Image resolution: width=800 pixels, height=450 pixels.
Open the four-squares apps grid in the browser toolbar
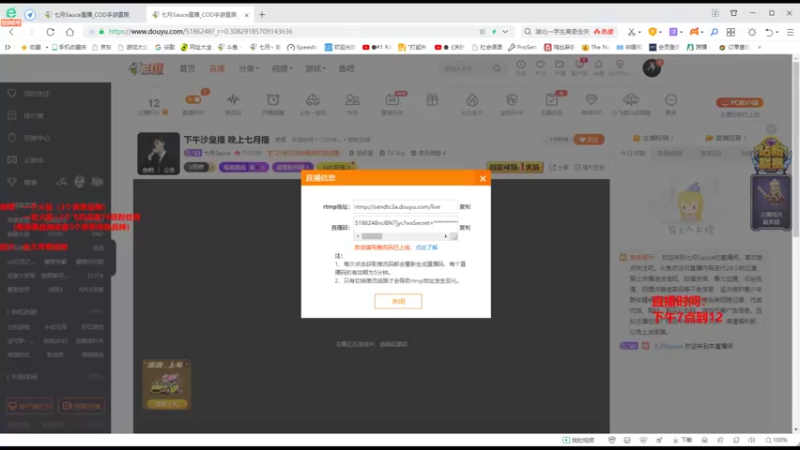[x=731, y=32]
